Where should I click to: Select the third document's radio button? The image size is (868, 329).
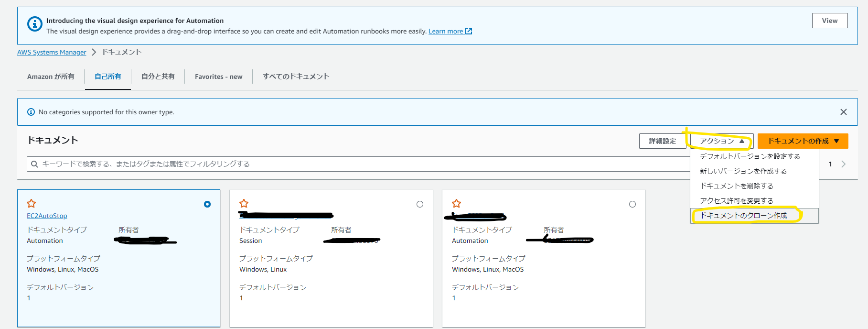632,204
